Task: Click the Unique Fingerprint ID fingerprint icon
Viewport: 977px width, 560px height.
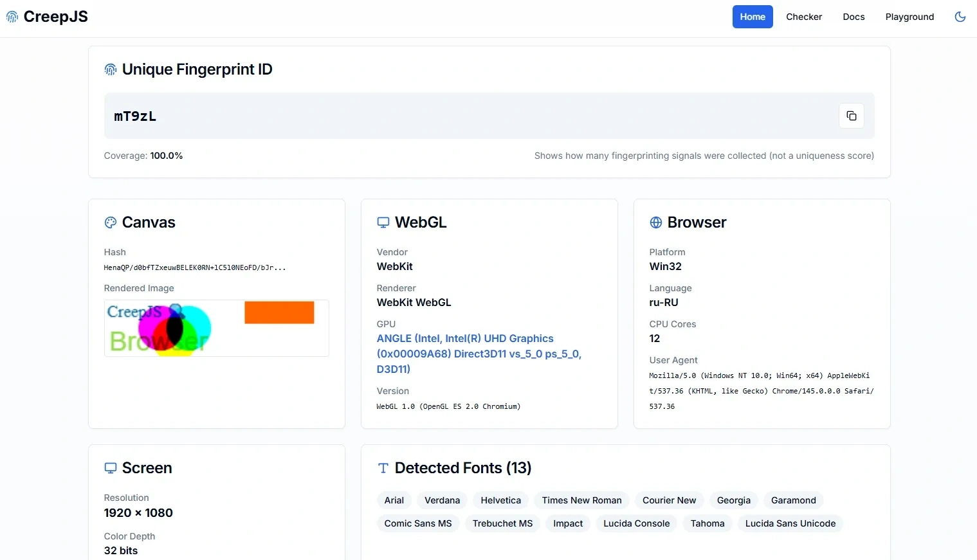Action: [x=111, y=69]
